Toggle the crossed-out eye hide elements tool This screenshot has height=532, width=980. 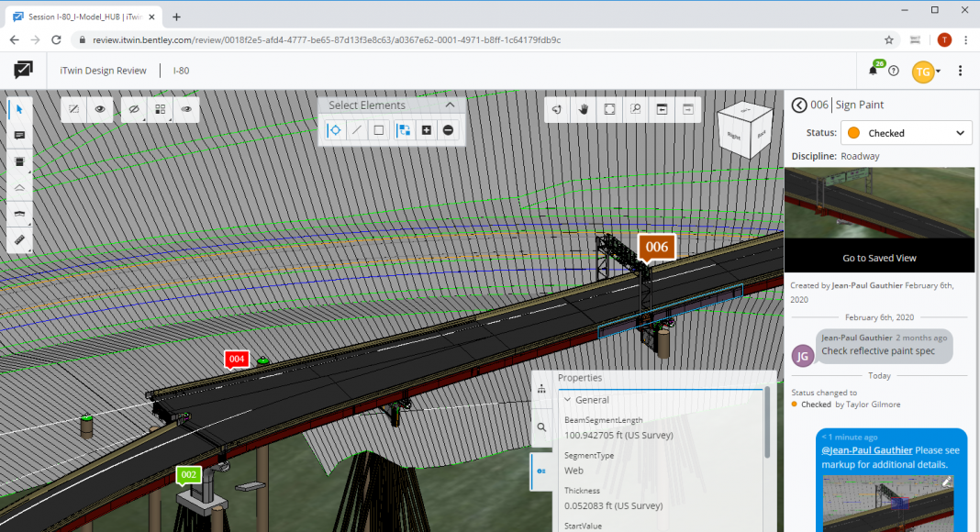(x=134, y=109)
